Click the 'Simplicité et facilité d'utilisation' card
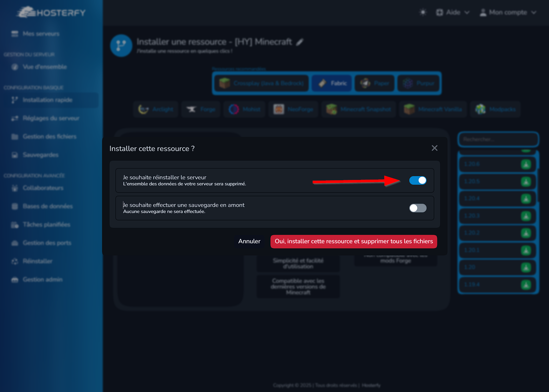Image resolution: width=549 pixels, height=392 pixels. (298, 263)
